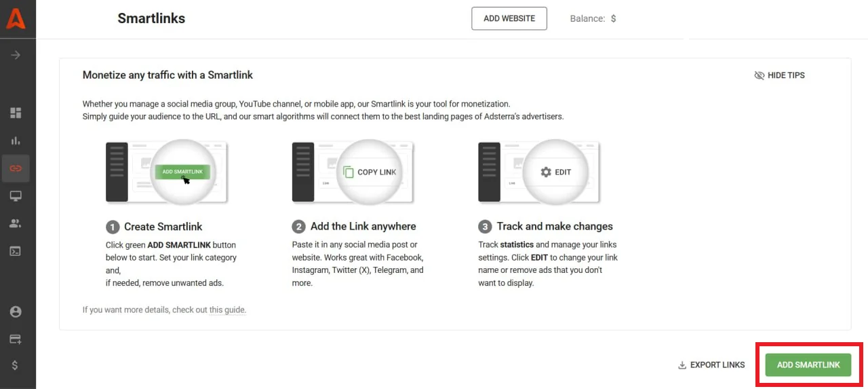Screen dimensions: 868x389
Task: Click the ADD WEBSITE button
Action: 509,18
